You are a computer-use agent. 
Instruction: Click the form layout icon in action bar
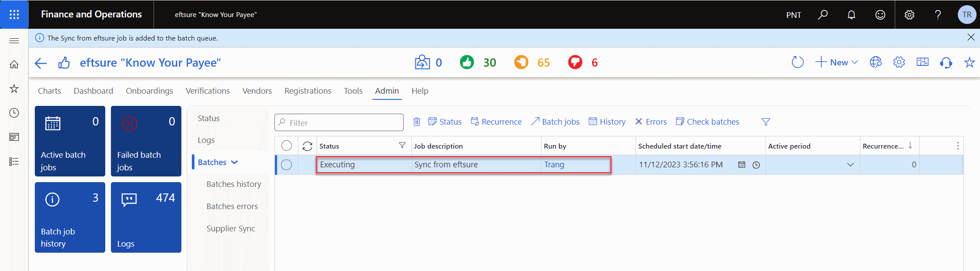click(x=923, y=62)
